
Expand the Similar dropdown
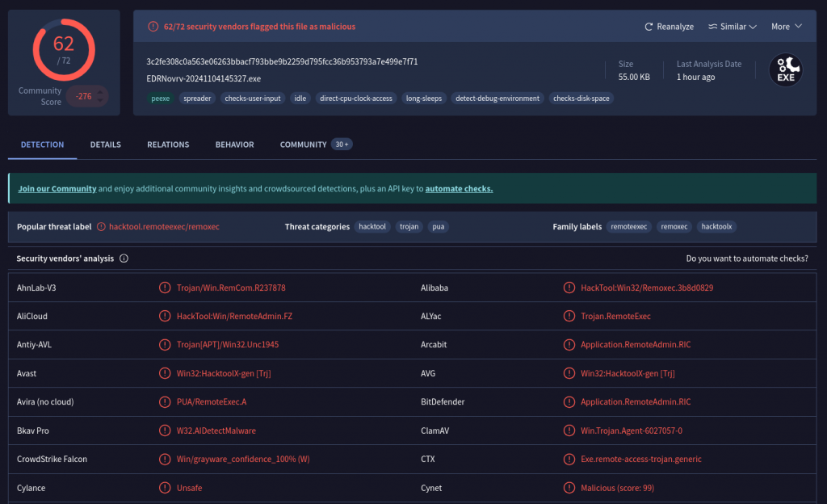click(732, 27)
